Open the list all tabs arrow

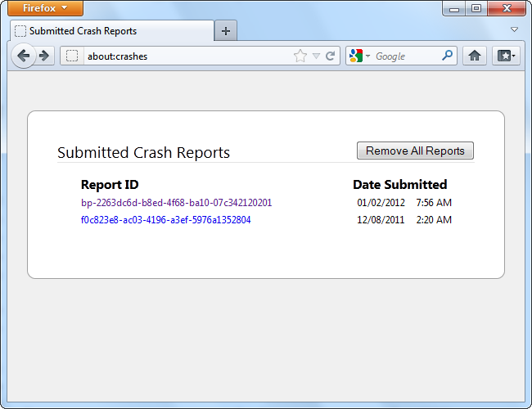pyautogui.click(x=514, y=29)
